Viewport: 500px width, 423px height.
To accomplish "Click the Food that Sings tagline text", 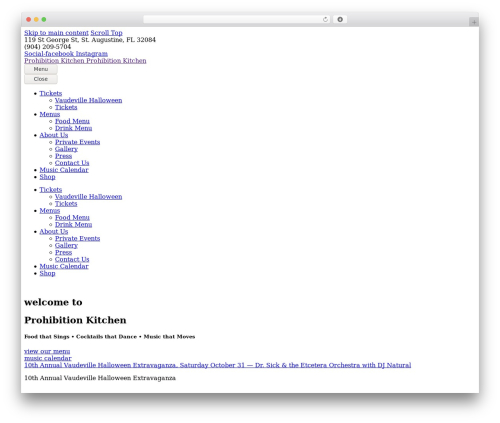I will (109, 337).
